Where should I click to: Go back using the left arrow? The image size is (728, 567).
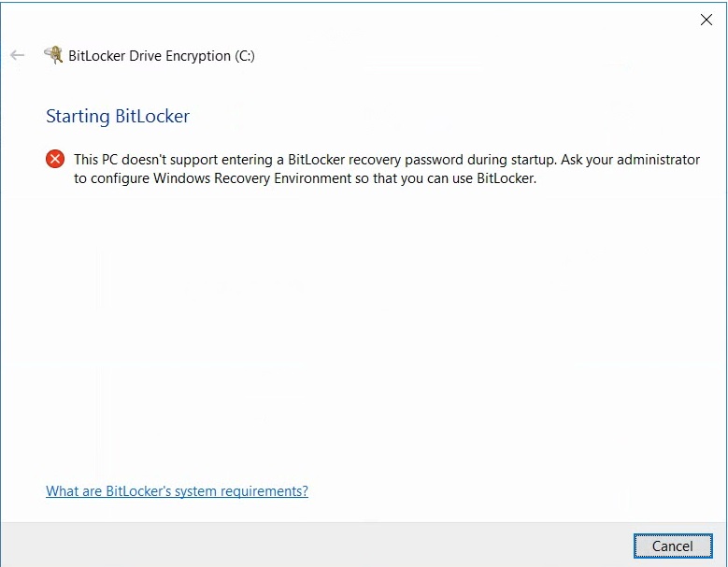tap(17, 55)
